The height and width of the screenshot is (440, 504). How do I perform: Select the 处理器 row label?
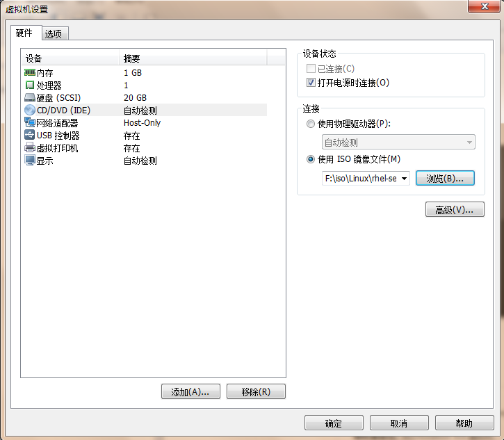point(49,85)
